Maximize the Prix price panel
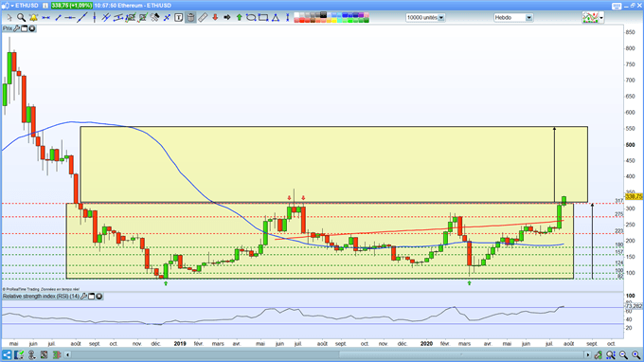Image resolution: width=644 pixels, height=362 pixels. point(25,28)
